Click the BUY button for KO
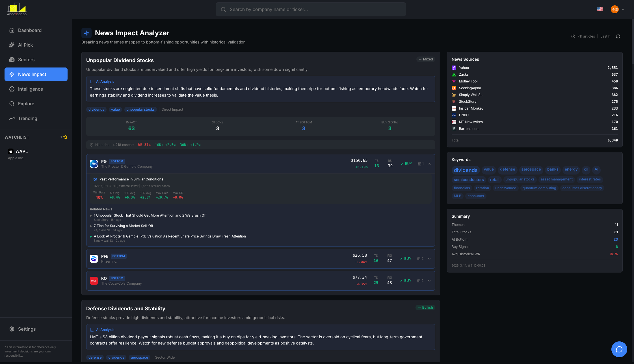Image resolution: width=634 pixels, height=364 pixels. pyautogui.click(x=406, y=280)
